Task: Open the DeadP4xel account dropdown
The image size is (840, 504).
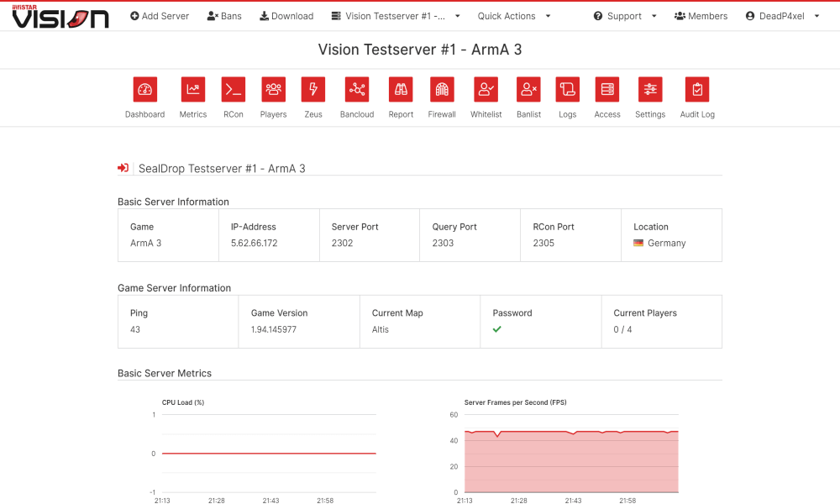Action: 783,16
